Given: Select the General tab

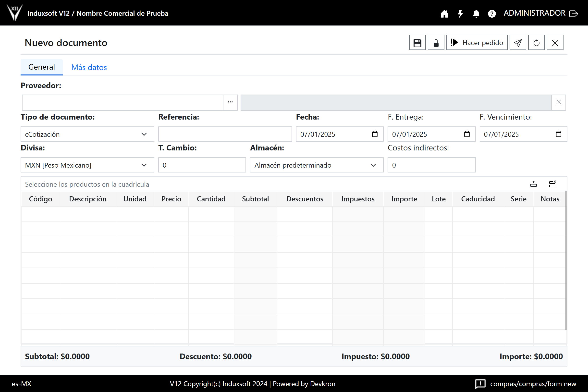Looking at the screenshot, I should (x=41, y=67).
